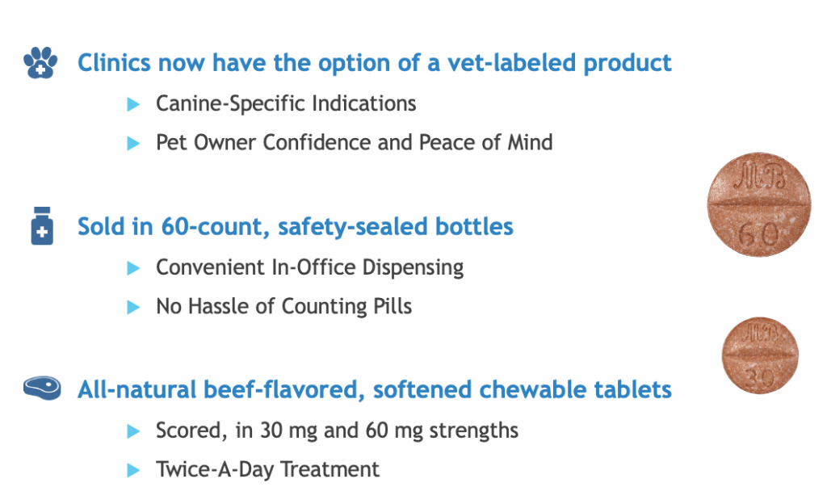Select Convenient In-Office Dispensing text
The image size is (827, 504).
pos(309,268)
